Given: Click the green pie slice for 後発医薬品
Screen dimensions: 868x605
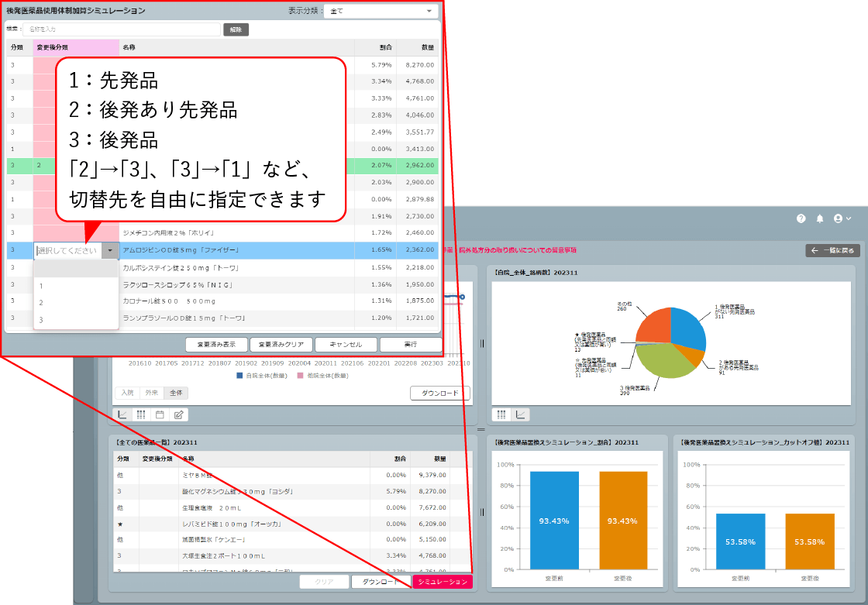Looking at the screenshot, I should [x=663, y=361].
